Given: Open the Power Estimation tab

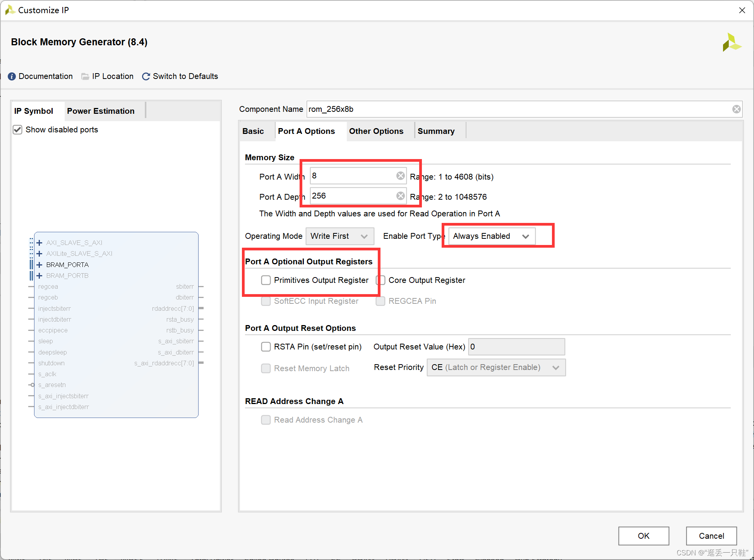Looking at the screenshot, I should coord(101,111).
